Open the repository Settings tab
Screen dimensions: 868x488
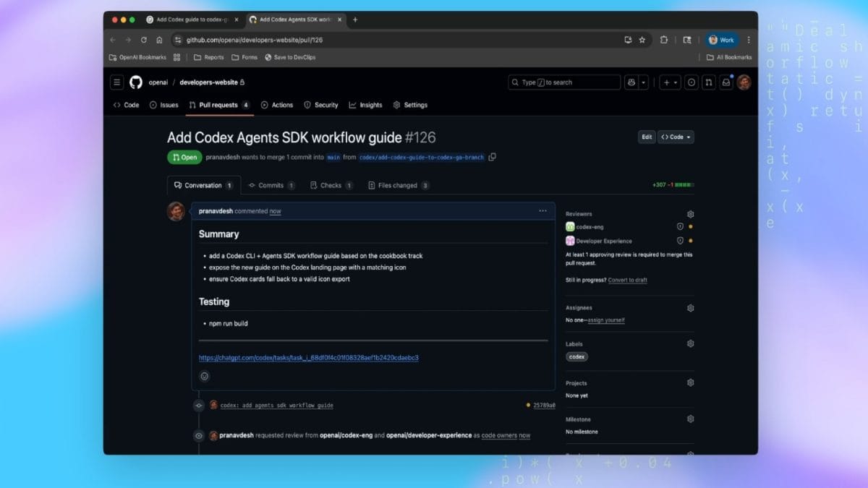point(410,105)
